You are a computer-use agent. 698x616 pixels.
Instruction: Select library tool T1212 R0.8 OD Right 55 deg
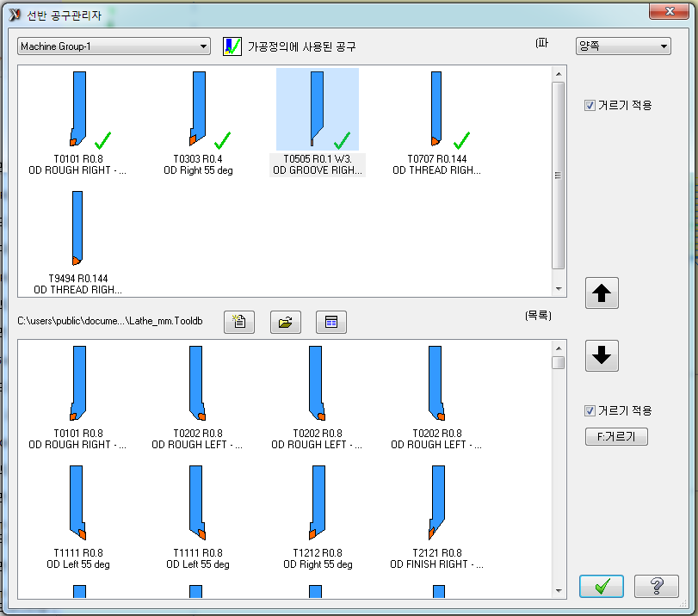[x=318, y=517]
